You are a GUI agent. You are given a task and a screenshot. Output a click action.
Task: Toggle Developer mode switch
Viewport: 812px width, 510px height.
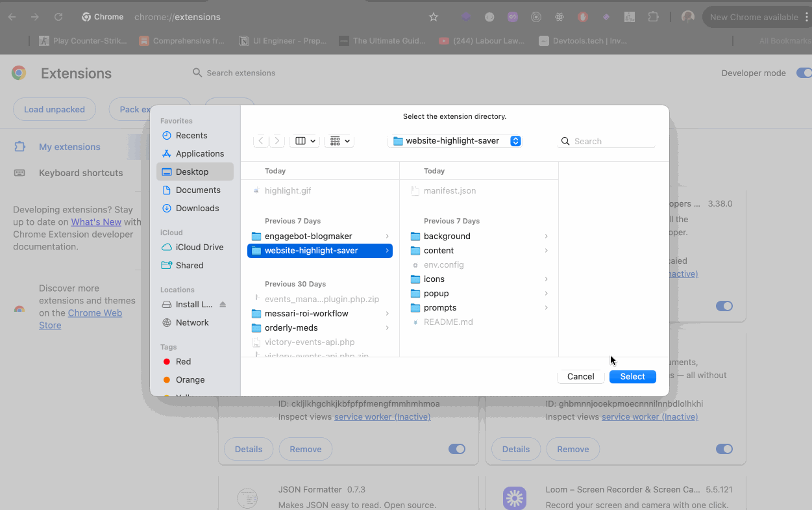tap(803, 73)
